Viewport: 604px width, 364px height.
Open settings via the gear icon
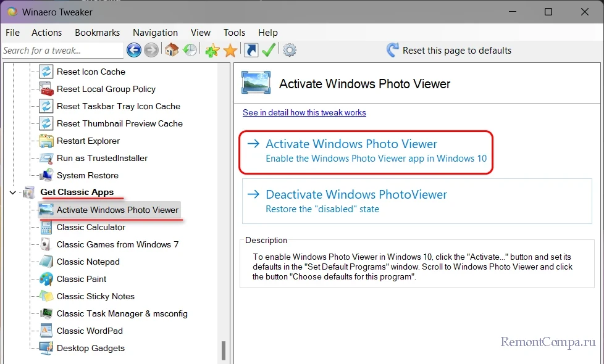[x=289, y=50]
